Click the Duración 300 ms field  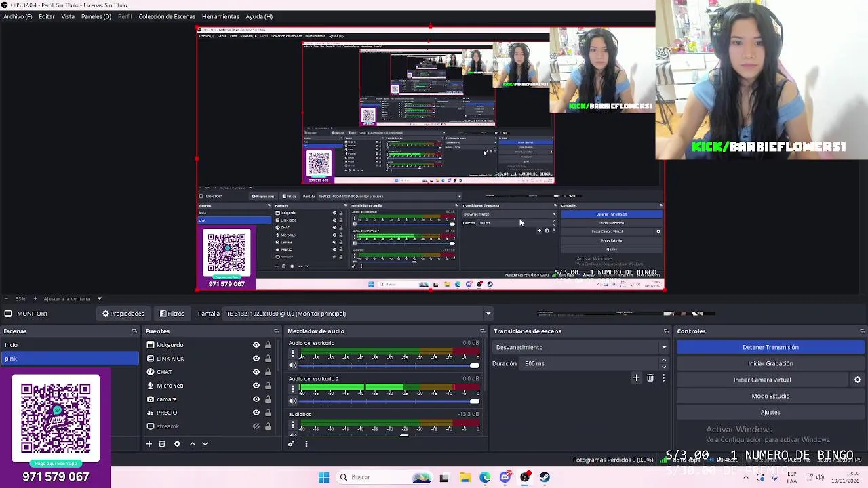pyautogui.click(x=590, y=363)
